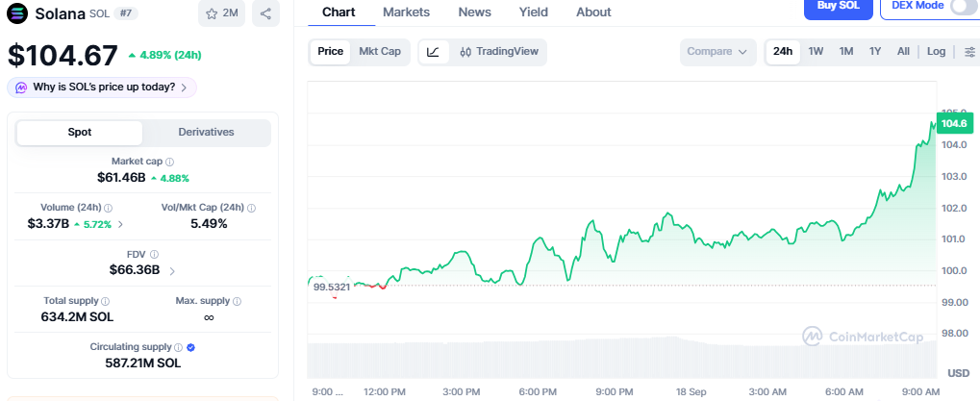The height and width of the screenshot is (401, 980).
Task: Select Mkt Cap chart mode
Action: coord(379,52)
